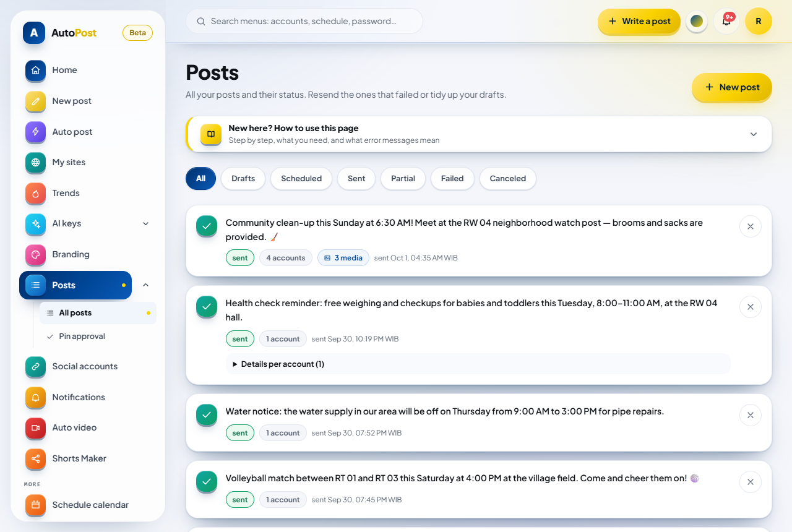Click the New post button beside Posts heading
Image resolution: width=792 pixels, height=532 pixels.
click(732, 87)
